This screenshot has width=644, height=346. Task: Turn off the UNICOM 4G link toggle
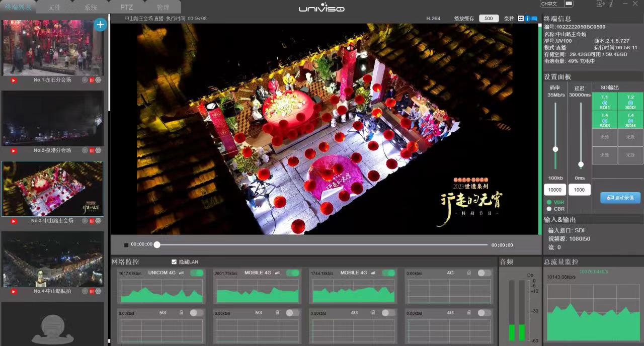tap(197, 273)
